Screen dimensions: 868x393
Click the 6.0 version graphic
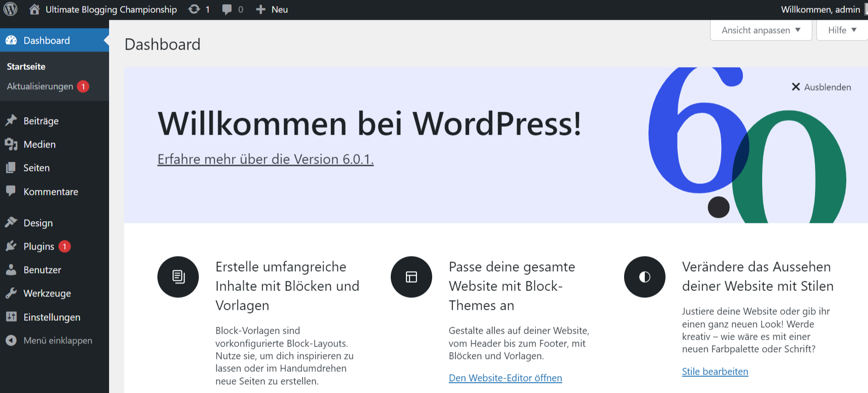pyautogui.click(x=746, y=145)
